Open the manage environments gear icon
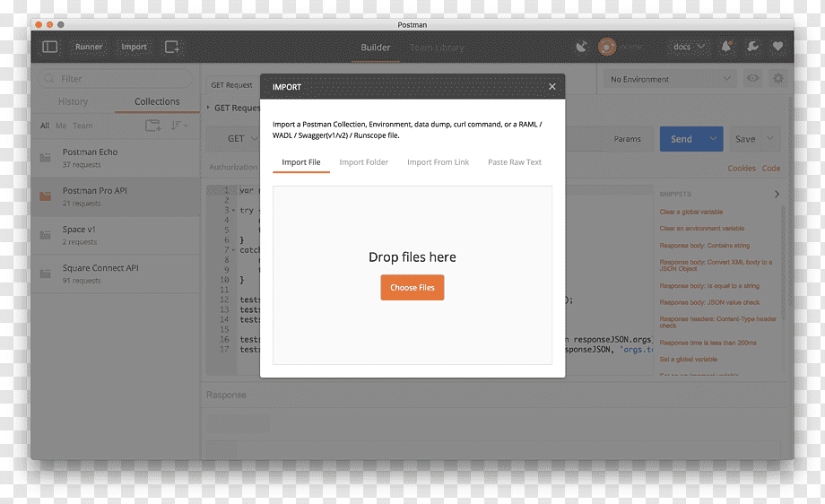This screenshot has width=825, height=504. (777, 78)
